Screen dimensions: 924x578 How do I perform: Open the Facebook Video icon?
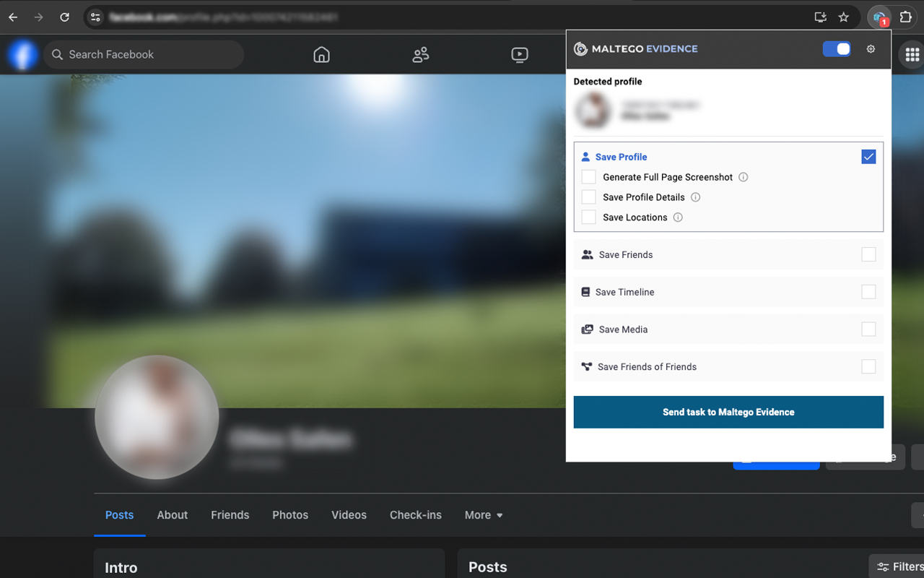[x=520, y=54]
